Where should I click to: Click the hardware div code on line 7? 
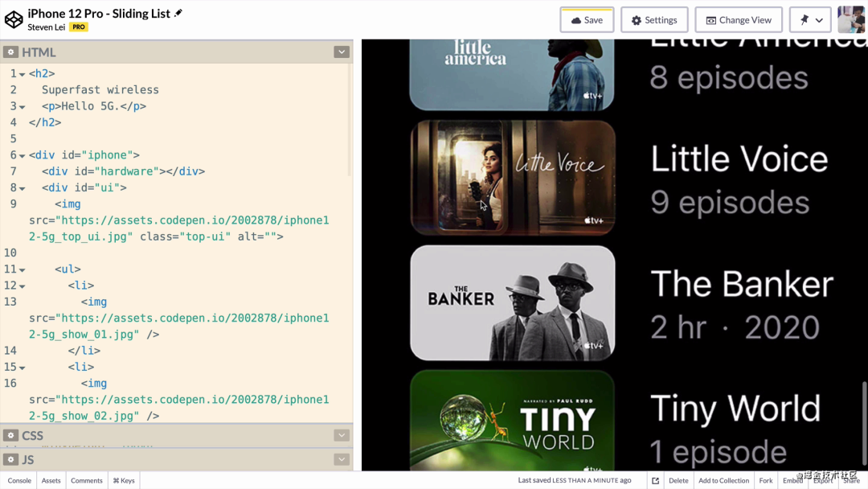(124, 171)
